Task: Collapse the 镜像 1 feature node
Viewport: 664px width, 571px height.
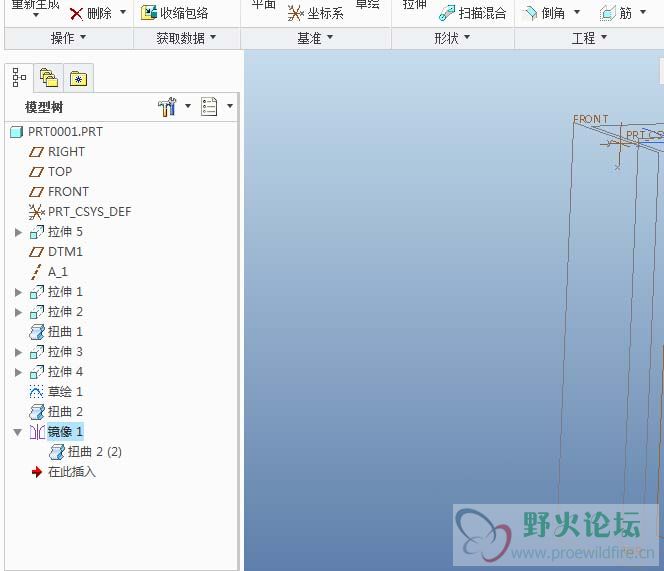Action: [18, 432]
